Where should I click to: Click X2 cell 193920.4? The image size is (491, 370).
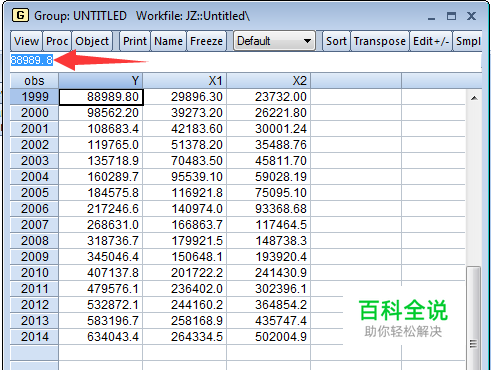269,257
